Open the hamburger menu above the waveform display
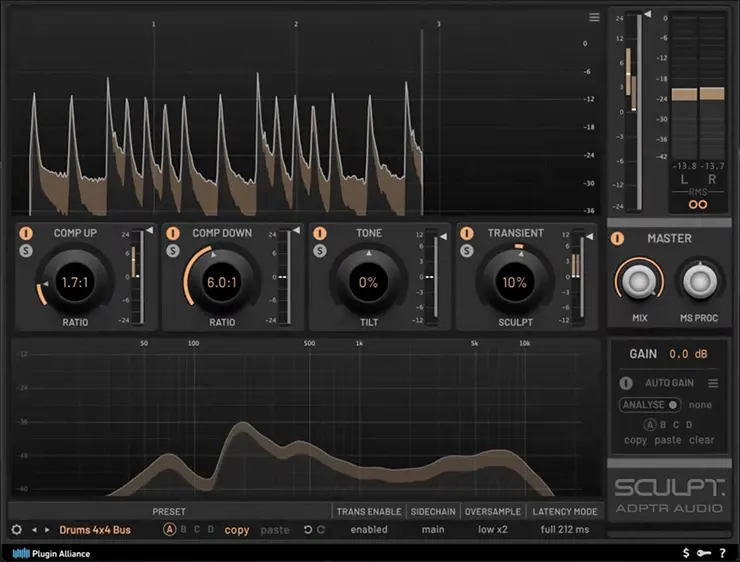Image resolution: width=740 pixels, height=562 pixels. click(594, 17)
